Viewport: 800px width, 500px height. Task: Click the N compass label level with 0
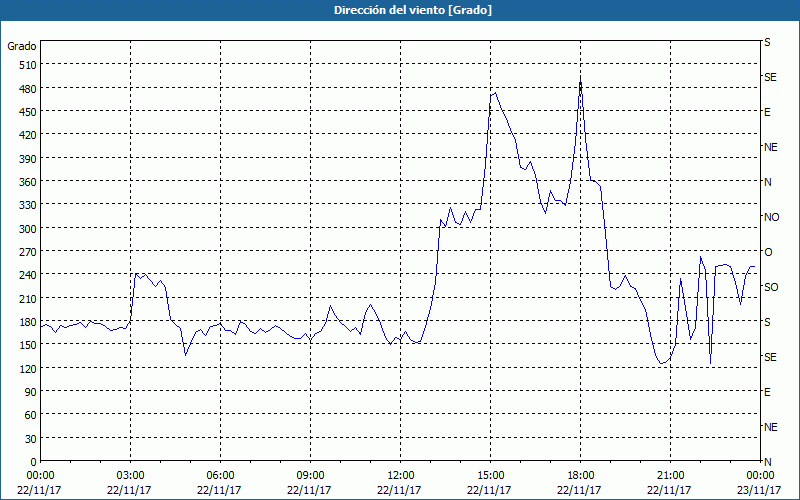click(767, 462)
